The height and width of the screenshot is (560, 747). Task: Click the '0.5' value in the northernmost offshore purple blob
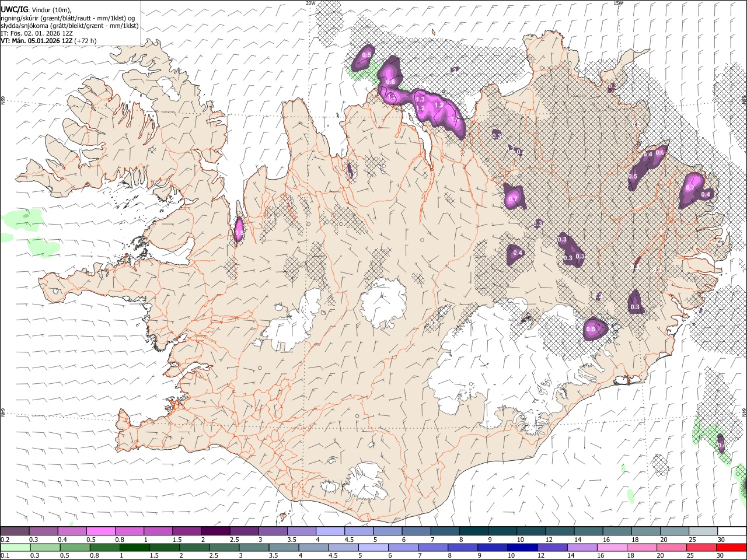tap(366, 55)
